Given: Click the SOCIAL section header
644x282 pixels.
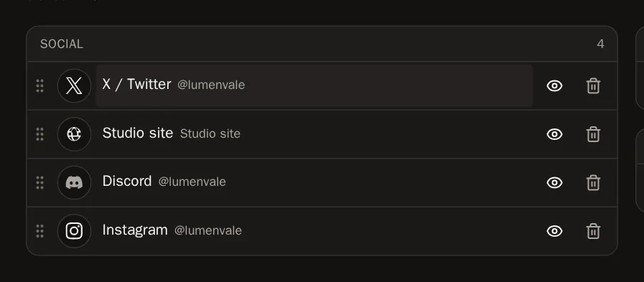Looking at the screenshot, I should (x=322, y=44).
